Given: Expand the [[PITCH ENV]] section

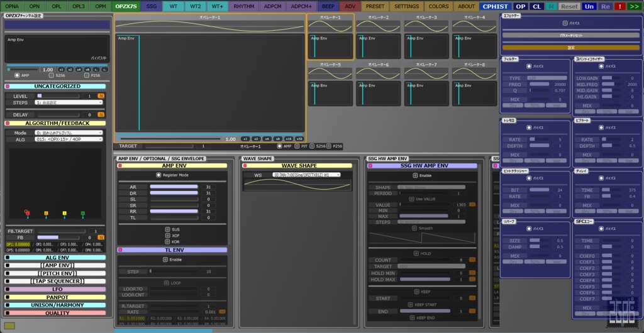Looking at the screenshot, I should (x=55, y=273).
